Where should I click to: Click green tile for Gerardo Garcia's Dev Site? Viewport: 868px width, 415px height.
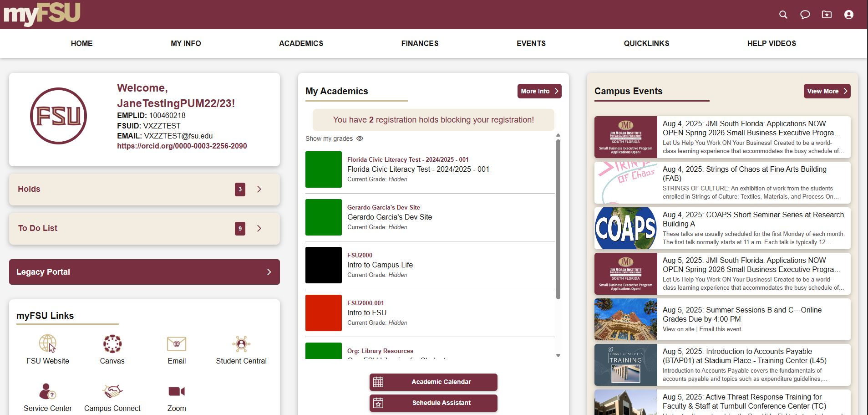324,217
